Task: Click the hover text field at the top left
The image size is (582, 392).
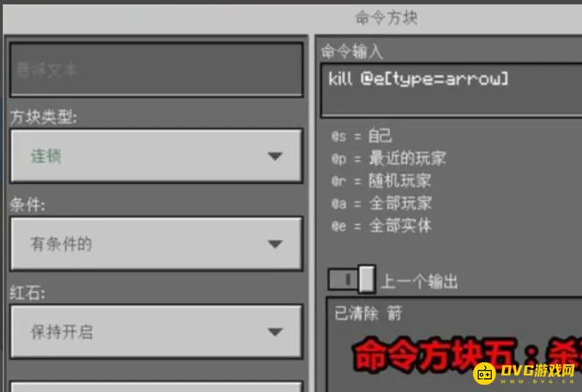Action: pos(156,69)
